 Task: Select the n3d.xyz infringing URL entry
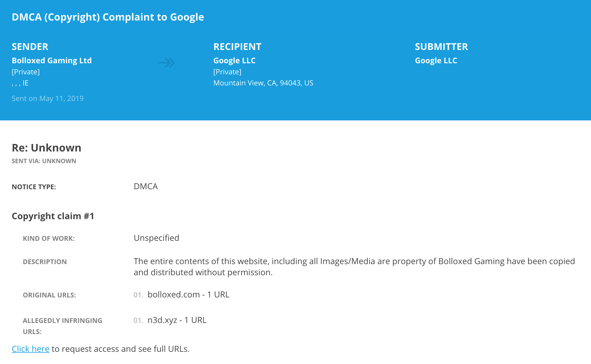(177, 320)
